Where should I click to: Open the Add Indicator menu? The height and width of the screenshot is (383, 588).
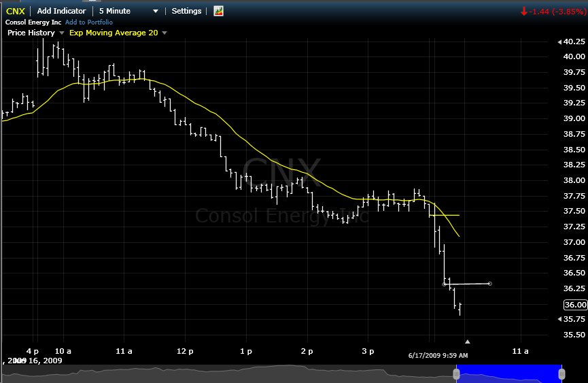coord(61,11)
